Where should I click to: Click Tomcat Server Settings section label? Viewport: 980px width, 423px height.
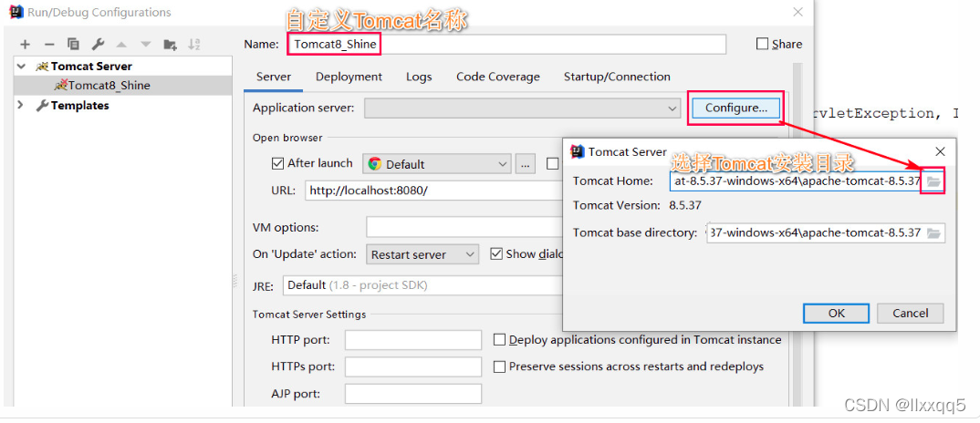pos(308,315)
